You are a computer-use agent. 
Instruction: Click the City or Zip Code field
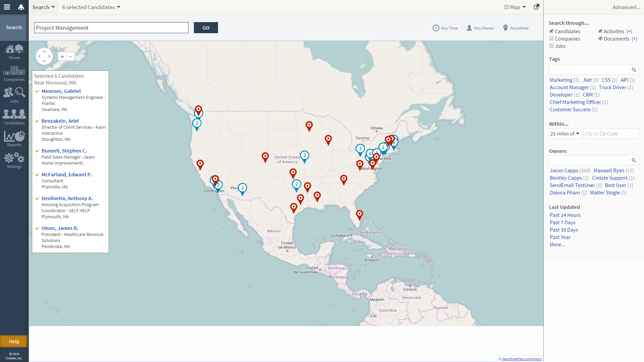coord(610,134)
